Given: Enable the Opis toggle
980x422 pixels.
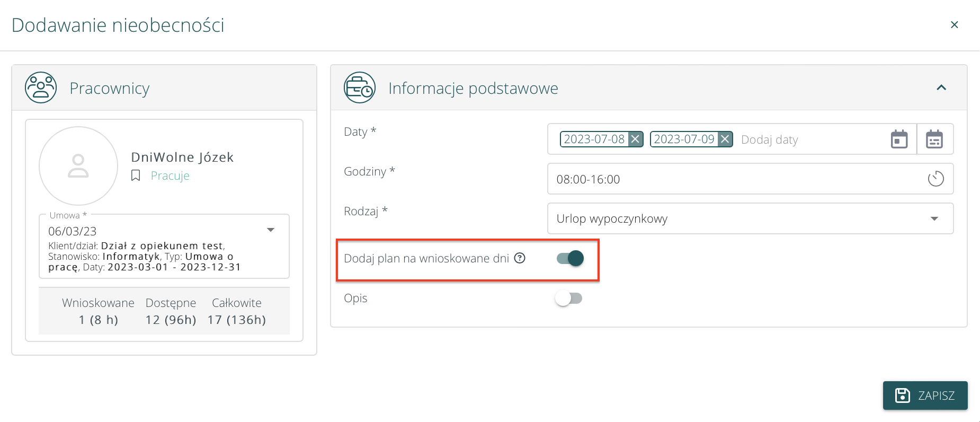Looking at the screenshot, I should [568, 298].
